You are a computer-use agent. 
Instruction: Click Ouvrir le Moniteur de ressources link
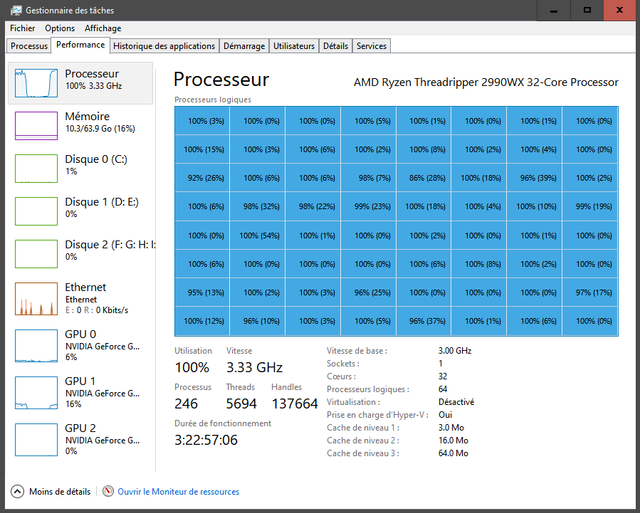(178, 491)
